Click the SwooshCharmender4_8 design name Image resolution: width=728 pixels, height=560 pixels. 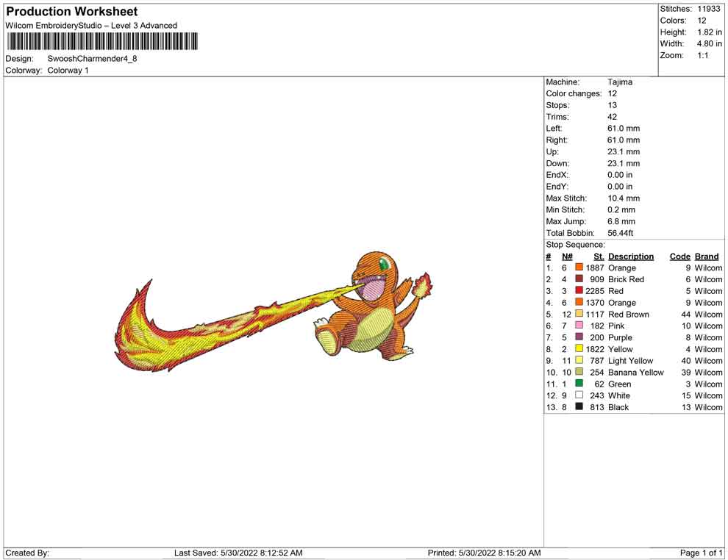[x=92, y=59]
